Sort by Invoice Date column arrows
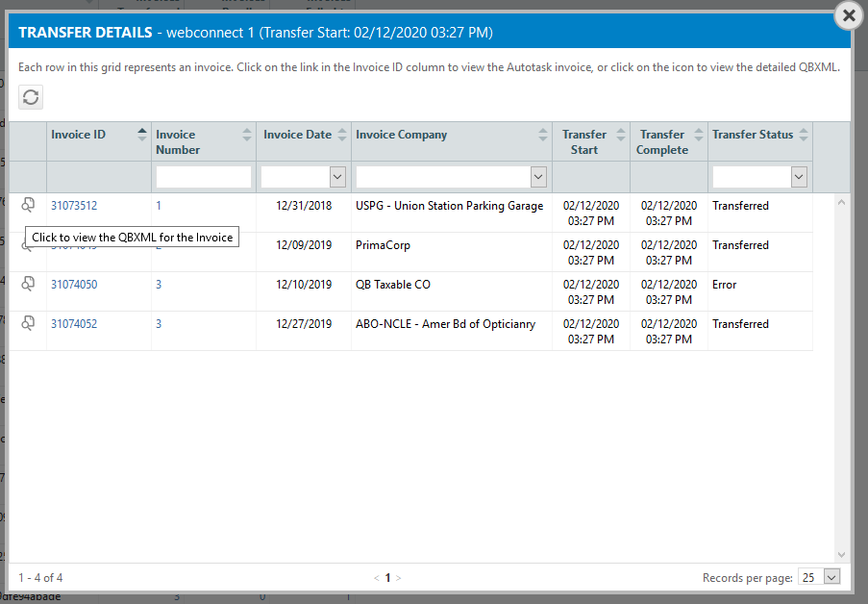Screen dimensions: 868x604 pos(342,136)
